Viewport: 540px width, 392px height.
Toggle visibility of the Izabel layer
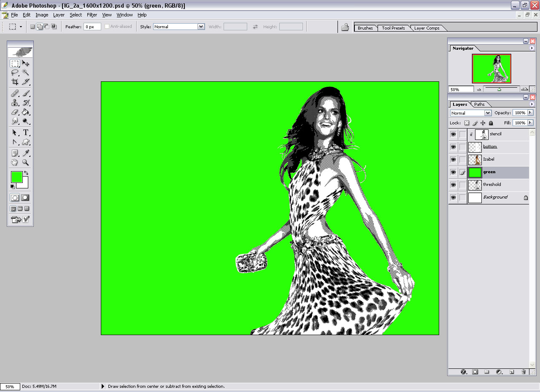tap(453, 160)
